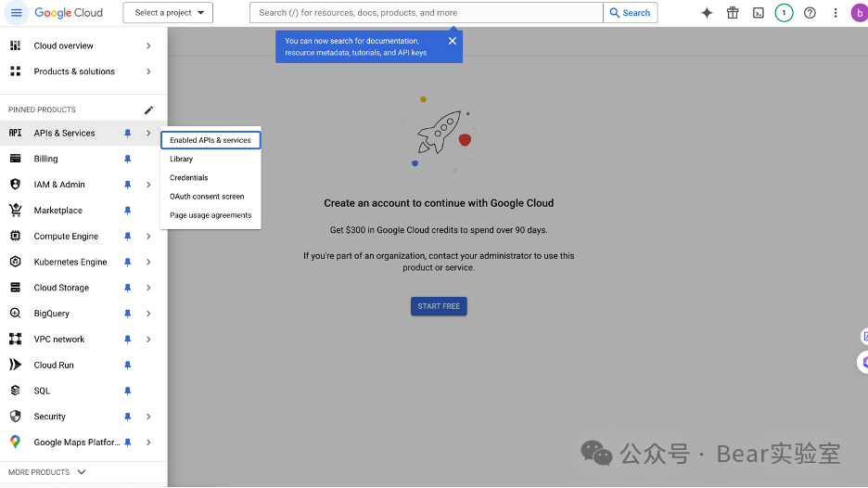Screen dimensions: 868x488
Task: Expand Cloud Storage submenu chevron
Action: point(148,288)
